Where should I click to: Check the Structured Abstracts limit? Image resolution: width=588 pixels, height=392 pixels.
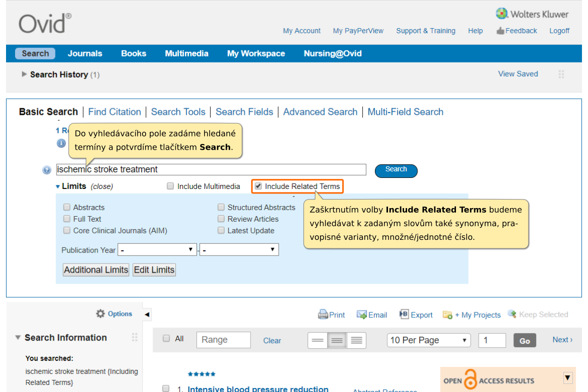[x=221, y=207]
